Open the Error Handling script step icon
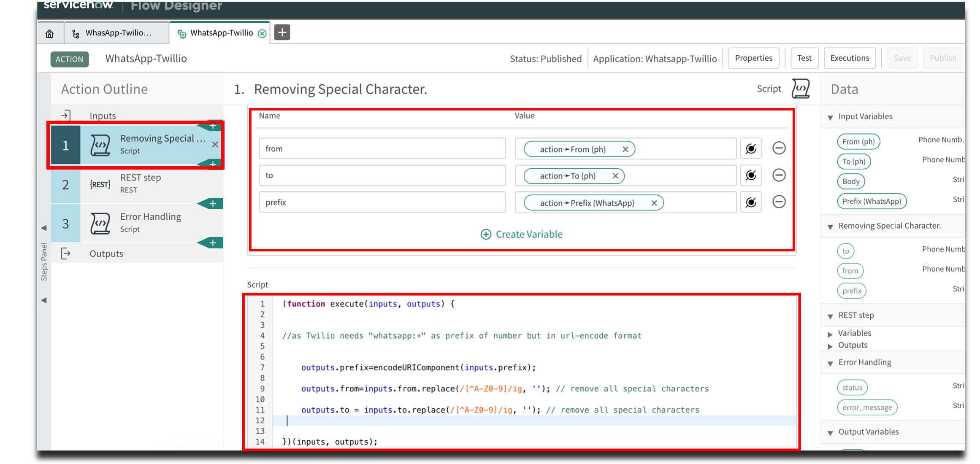 click(x=100, y=222)
